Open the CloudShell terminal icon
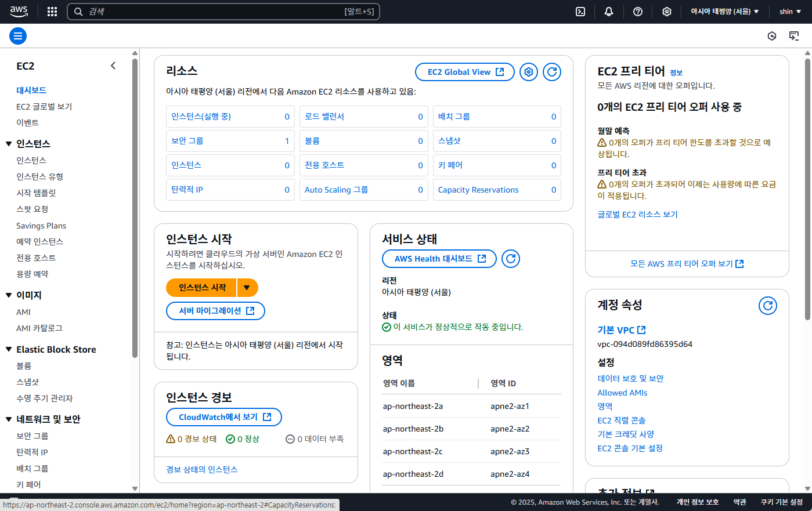Screen dimensions: 812x511 pos(580,12)
